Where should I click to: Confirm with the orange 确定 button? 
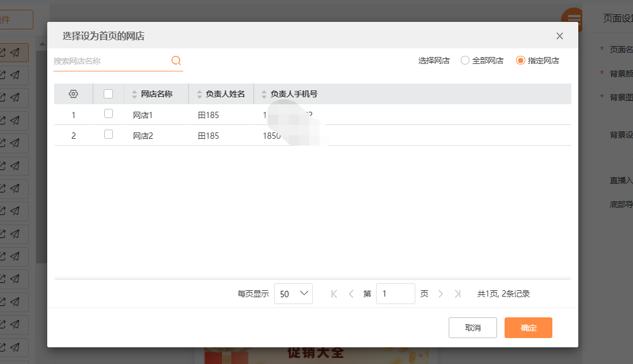tap(528, 328)
